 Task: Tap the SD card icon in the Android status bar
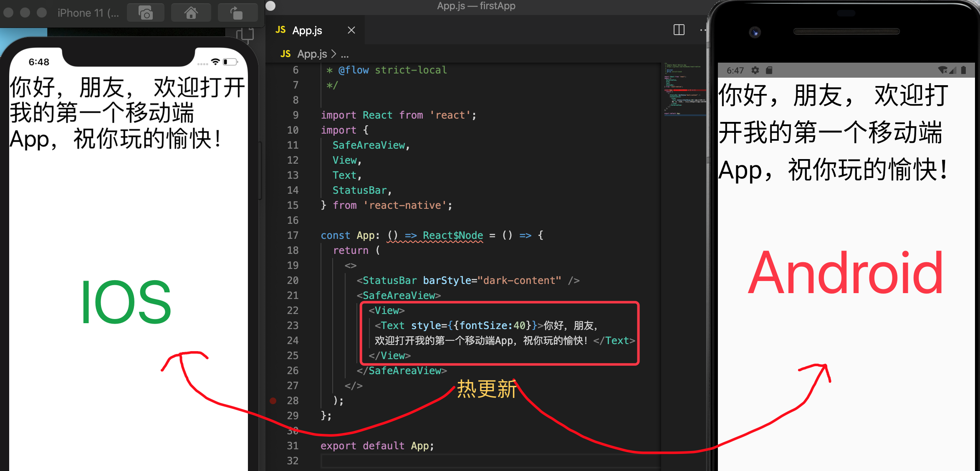769,70
